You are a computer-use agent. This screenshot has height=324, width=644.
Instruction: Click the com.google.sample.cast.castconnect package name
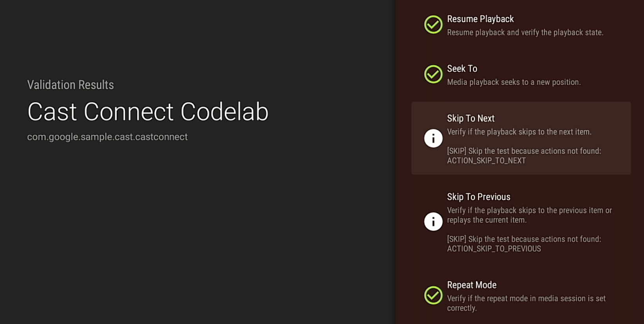(x=107, y=137)
